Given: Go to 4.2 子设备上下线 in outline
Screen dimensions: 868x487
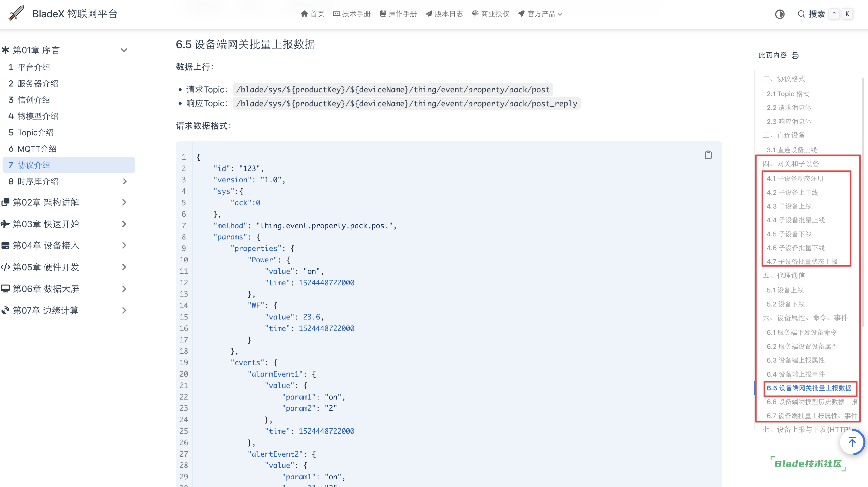Looking at the screenshot, I should click(792, 192).
